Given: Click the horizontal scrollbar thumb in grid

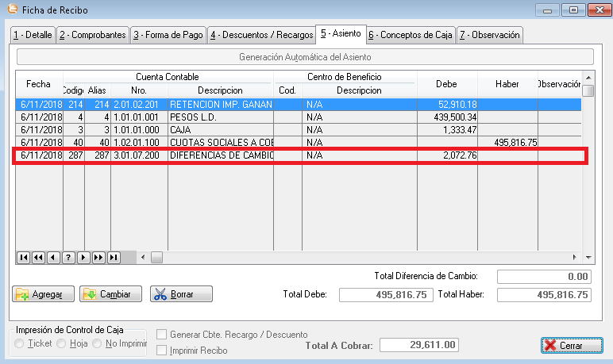Looking at the screenshot, I should [156, 257].
